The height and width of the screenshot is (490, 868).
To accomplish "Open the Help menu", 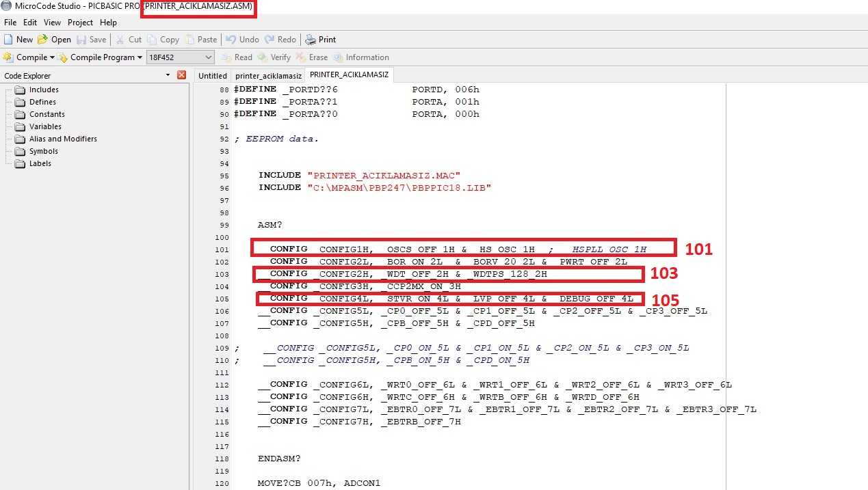I will coord(108,23).
